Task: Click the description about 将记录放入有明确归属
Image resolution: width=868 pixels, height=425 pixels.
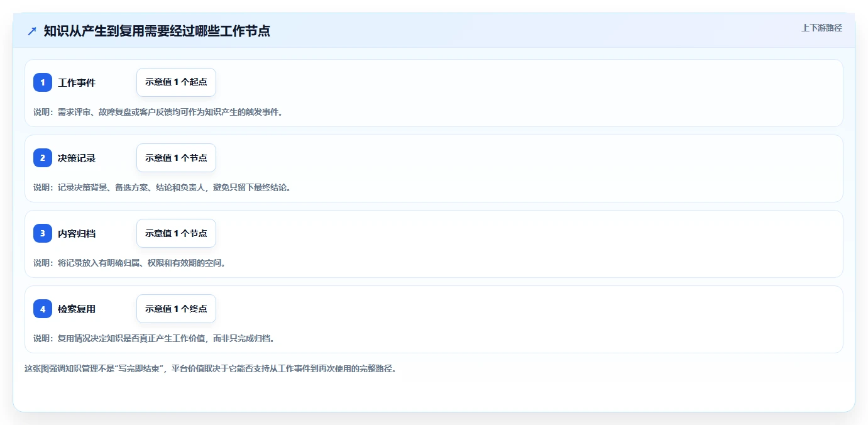Action: pyautogui.click(x=129, y=263)
